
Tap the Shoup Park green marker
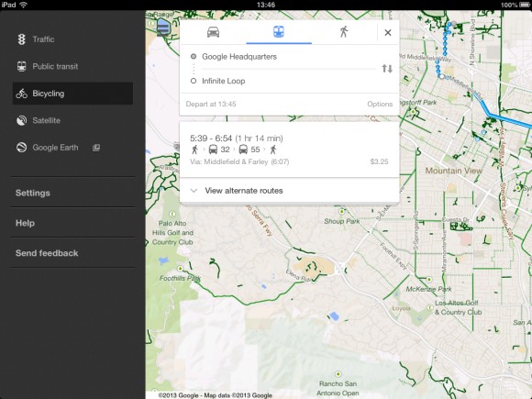pyautogui.click(x=342, y=211)
